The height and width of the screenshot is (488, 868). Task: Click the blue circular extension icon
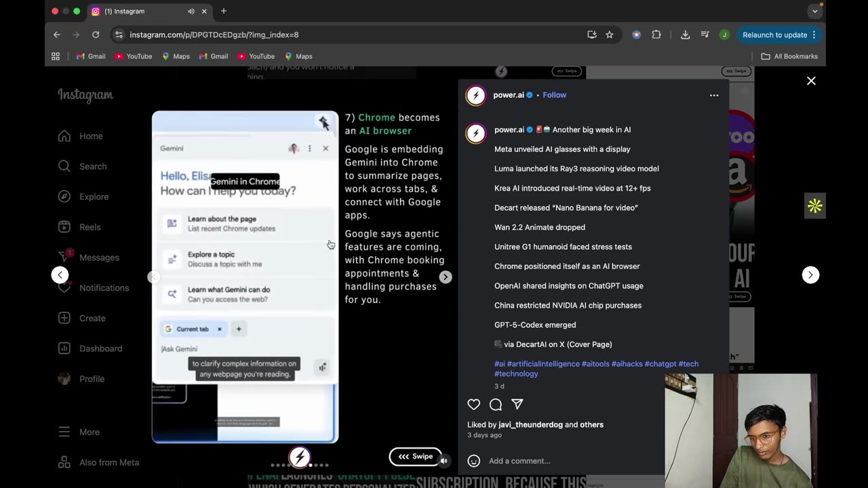[x=636, y=35]
